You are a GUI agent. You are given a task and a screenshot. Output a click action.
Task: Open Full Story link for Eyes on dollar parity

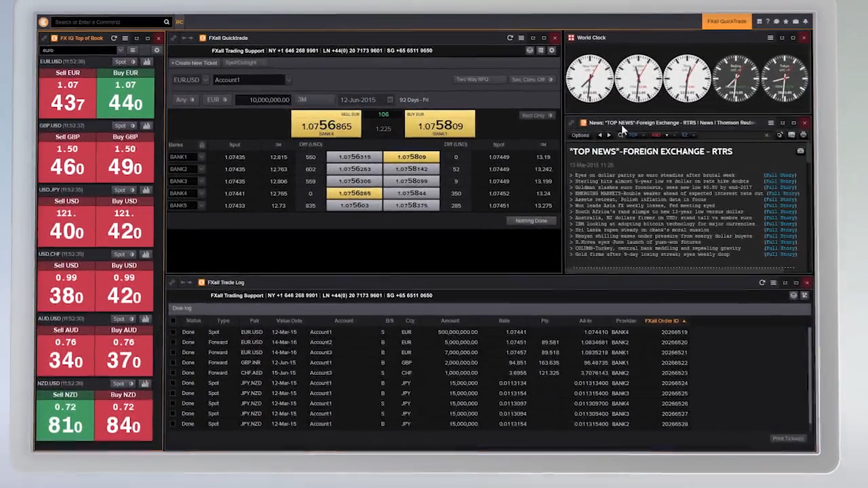tap(780, 176)
